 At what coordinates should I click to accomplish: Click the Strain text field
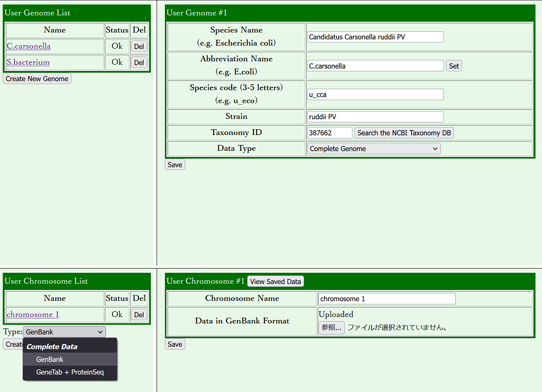coord(375,117)
